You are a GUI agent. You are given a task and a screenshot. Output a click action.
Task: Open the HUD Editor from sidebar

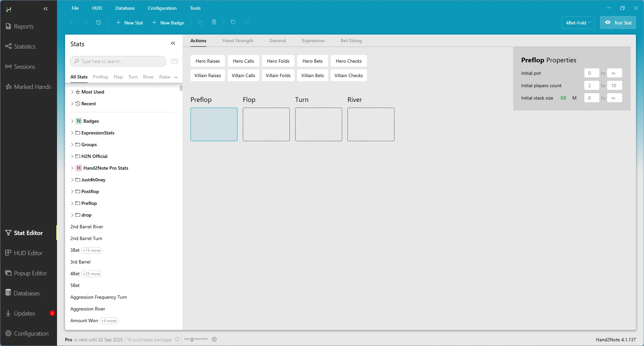[28, 253]
